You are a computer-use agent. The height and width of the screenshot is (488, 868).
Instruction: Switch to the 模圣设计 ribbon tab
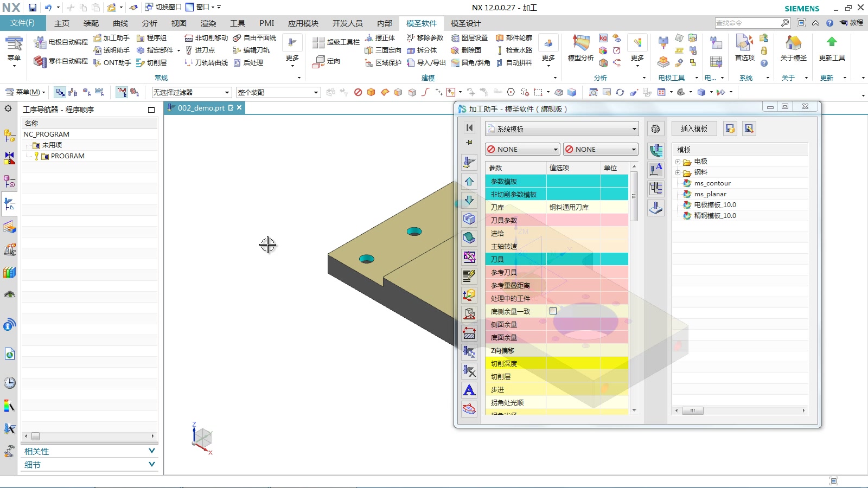tap(466, 23)
